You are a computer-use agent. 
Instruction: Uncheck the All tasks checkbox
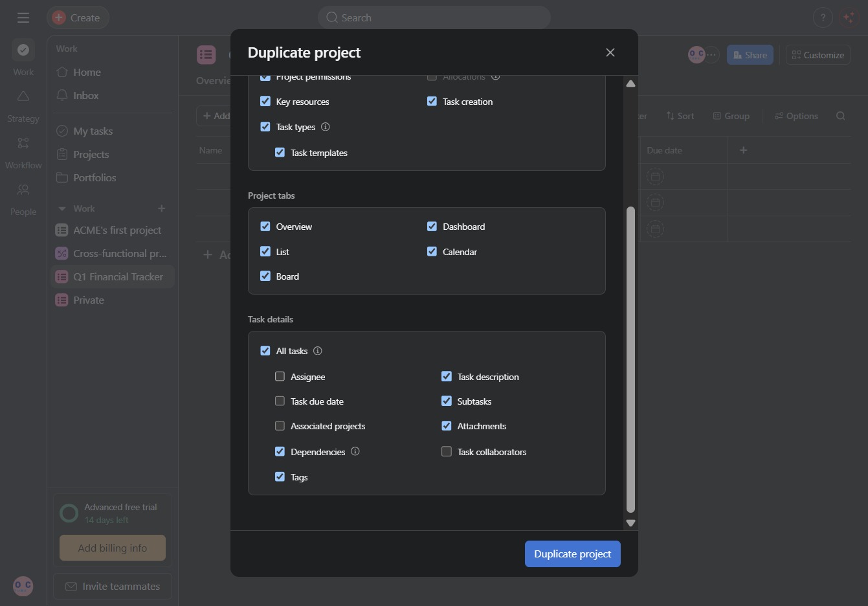tap(265, 350)
